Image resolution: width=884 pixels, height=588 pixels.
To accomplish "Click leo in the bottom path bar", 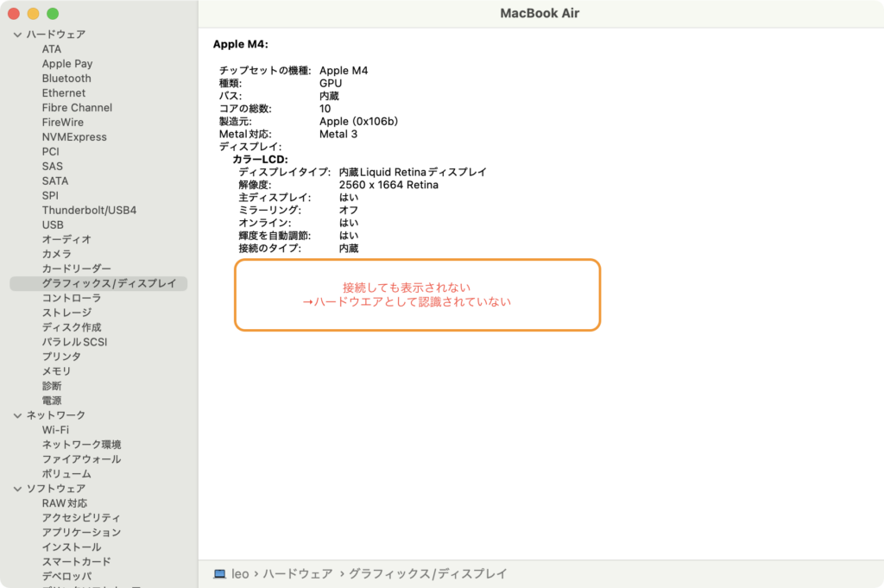I will (240, 573).
